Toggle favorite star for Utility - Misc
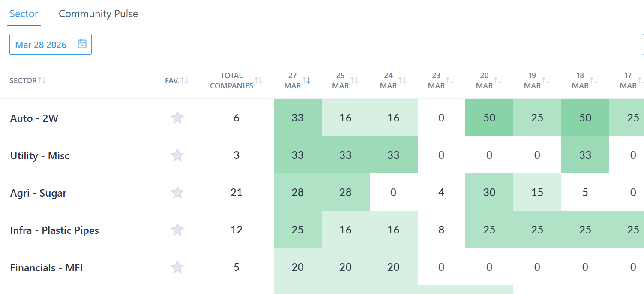The image size is (644, 294). click(x=177, y=155)
